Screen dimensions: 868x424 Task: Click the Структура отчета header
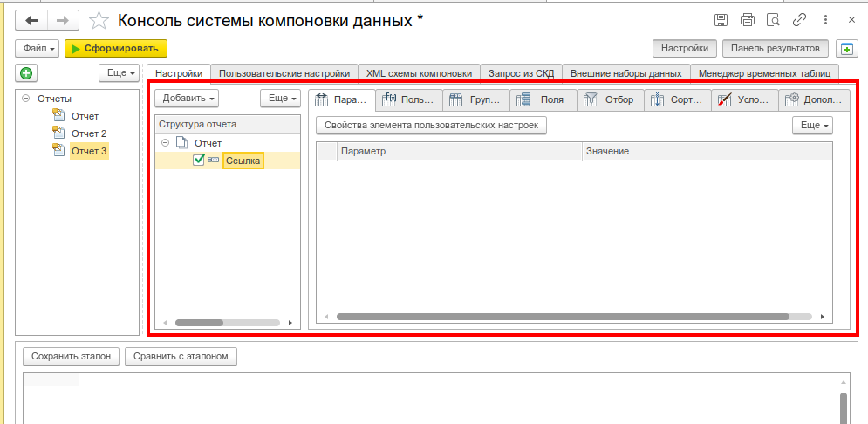228,125
